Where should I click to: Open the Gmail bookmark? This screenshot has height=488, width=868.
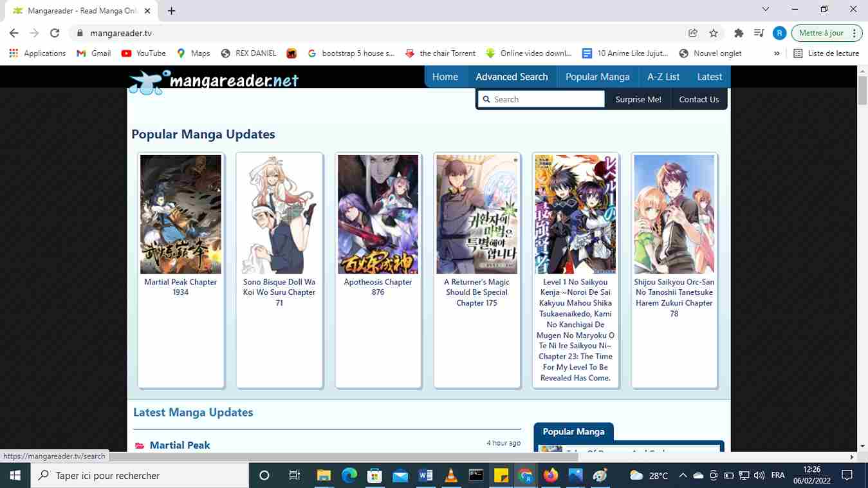pos(94,53)
